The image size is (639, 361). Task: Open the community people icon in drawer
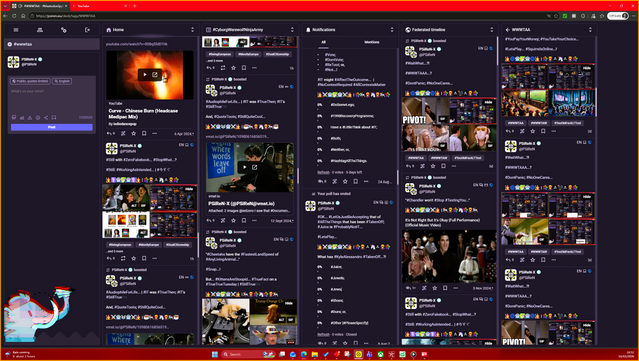pyautogui.click(x=40, y=30)
